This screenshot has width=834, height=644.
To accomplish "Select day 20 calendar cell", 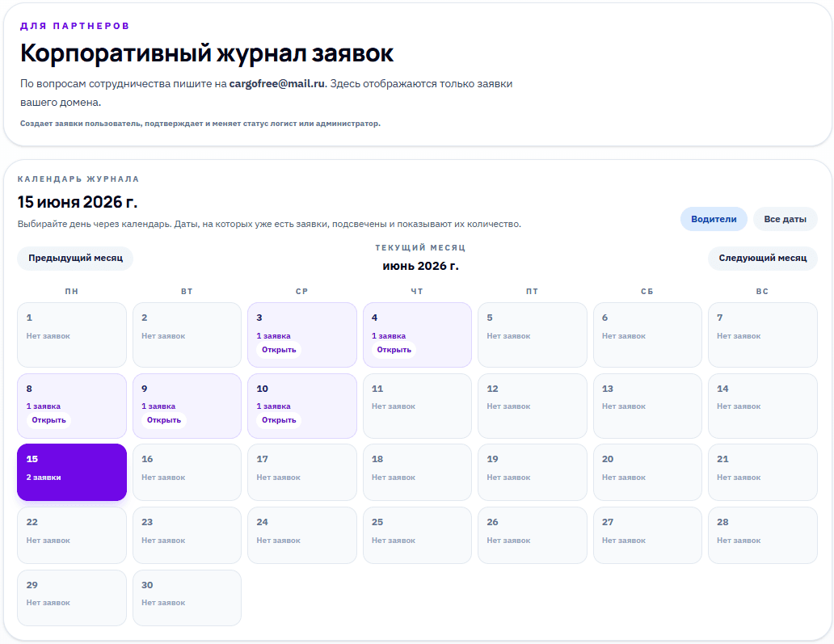I will tap(647, 472).
